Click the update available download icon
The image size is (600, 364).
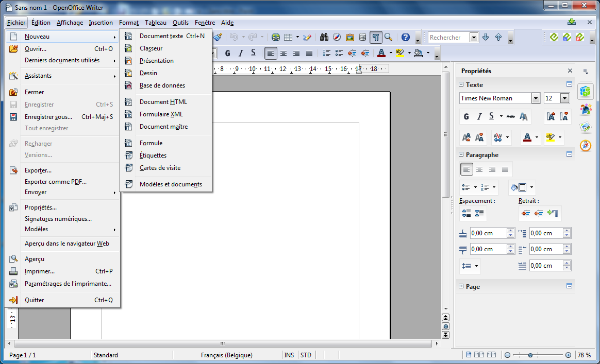tap(572, 22)
